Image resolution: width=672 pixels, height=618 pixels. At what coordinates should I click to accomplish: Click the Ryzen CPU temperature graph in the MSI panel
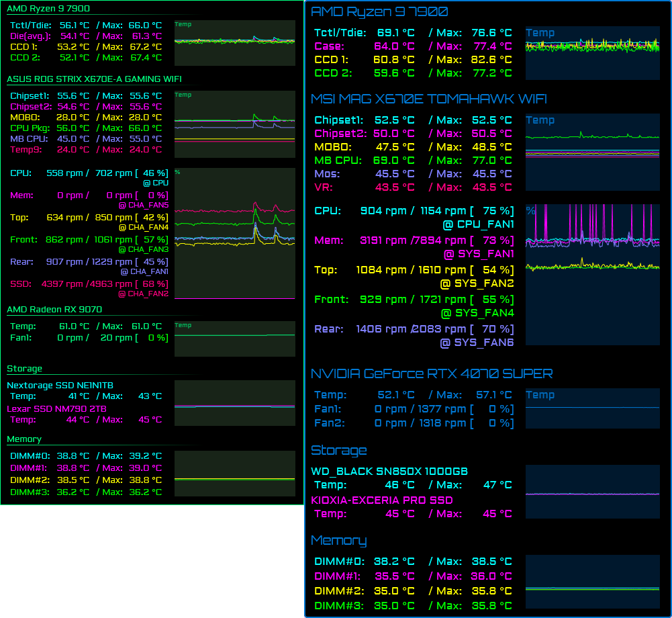tap(593, 53)
